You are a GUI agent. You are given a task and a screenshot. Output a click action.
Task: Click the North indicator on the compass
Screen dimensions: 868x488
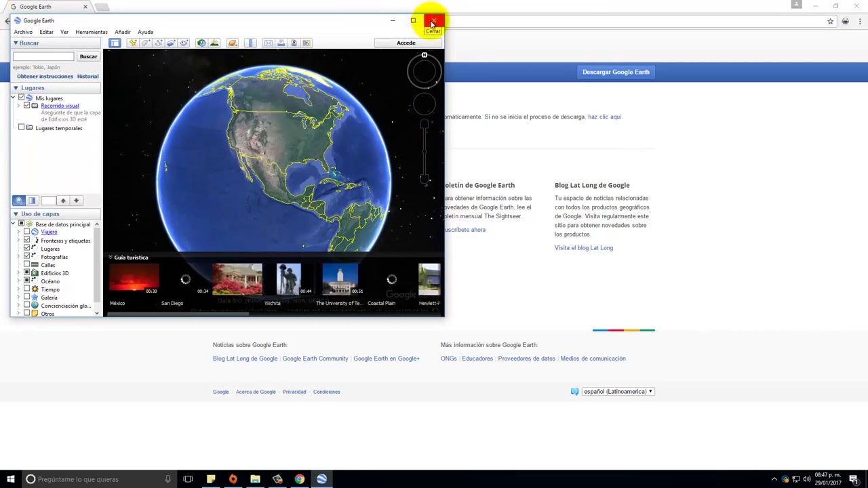(425, 56)
